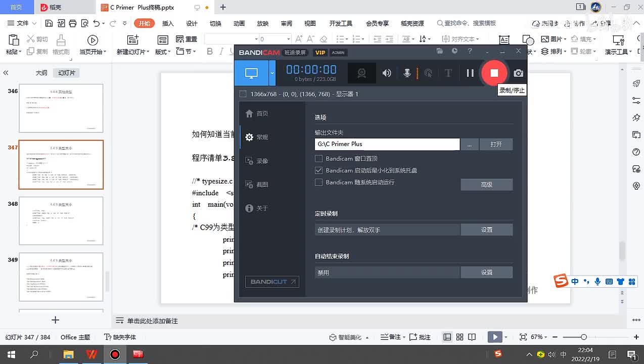Open the 高级 advanced options button

pos(487,185)
